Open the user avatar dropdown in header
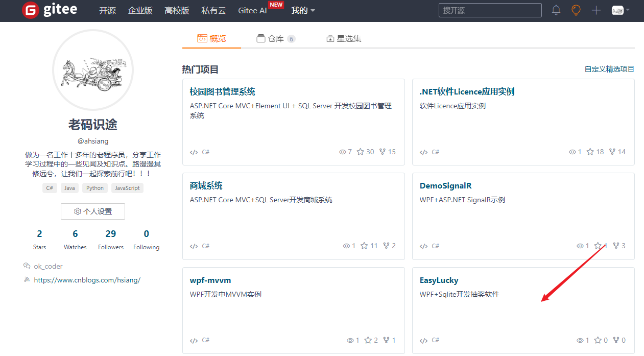 [621, 10]
